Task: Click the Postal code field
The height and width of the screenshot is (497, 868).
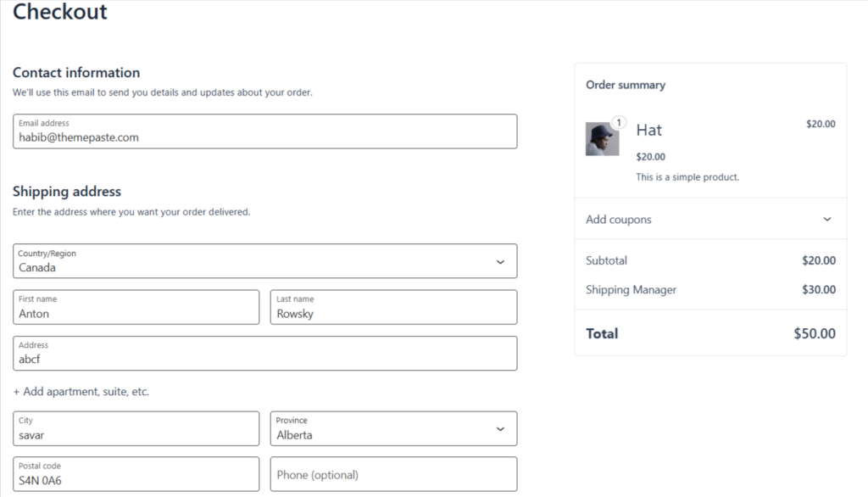Action: 136,474
